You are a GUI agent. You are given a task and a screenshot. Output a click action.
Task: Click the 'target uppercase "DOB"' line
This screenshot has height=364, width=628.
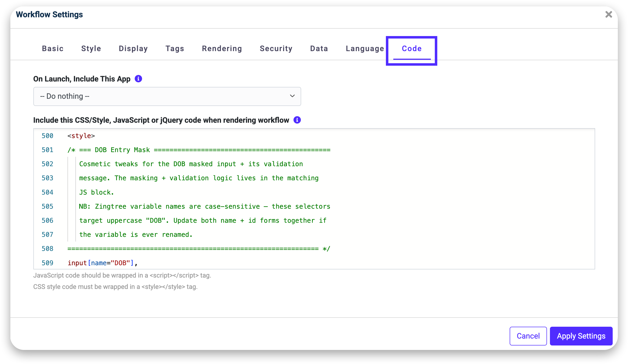pos(203,221)
